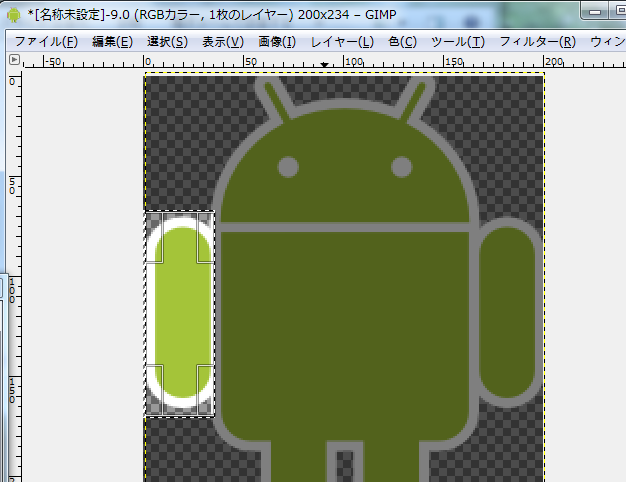The height and width of the screenshot is (482, 626).
Task: Click the top-left selection corner handle
Action: pyautogui.click(x=154, y=237)
